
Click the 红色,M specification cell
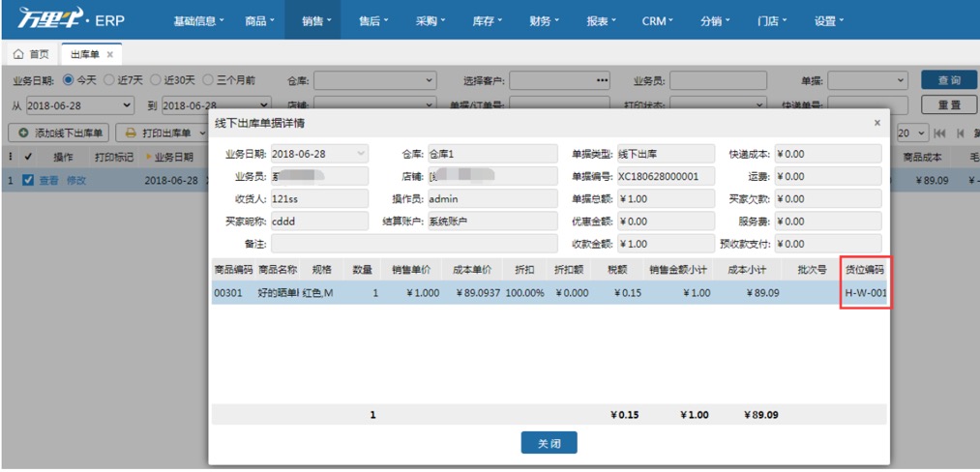[x=318, y=292]
